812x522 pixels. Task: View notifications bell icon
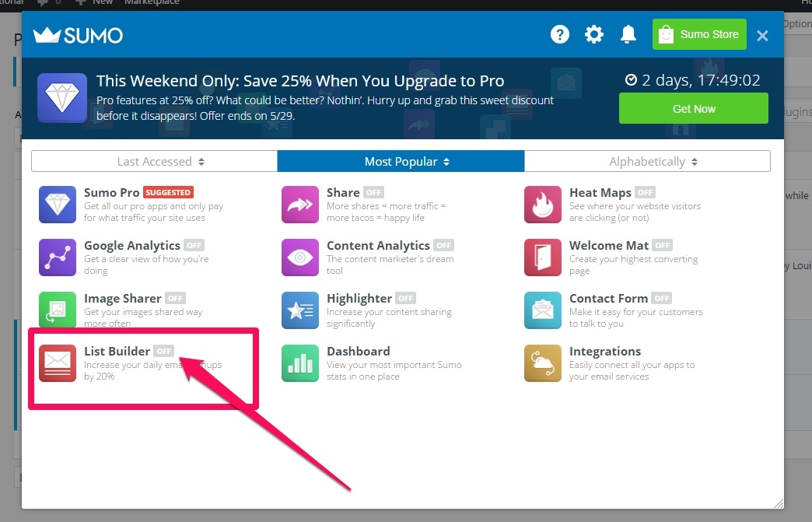(628, 35)
